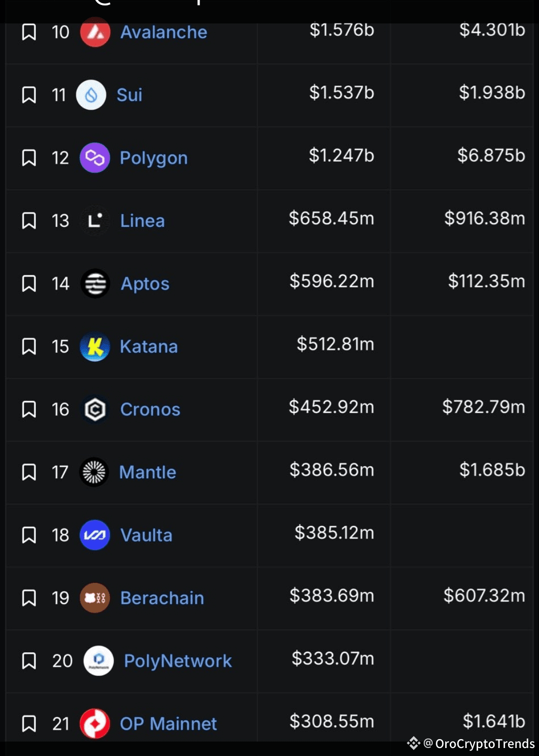Click the Katana yellow K logo
The width and height of the screenshot is (539, 756).
tap(95, 346)
